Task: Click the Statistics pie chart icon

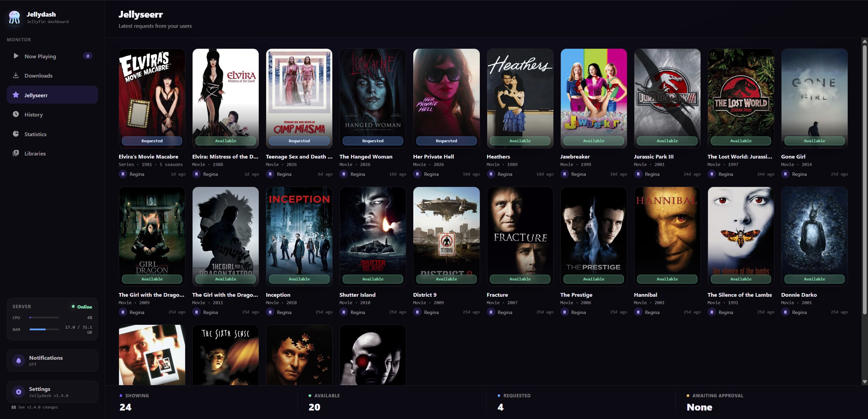Action: click(16, 134)
